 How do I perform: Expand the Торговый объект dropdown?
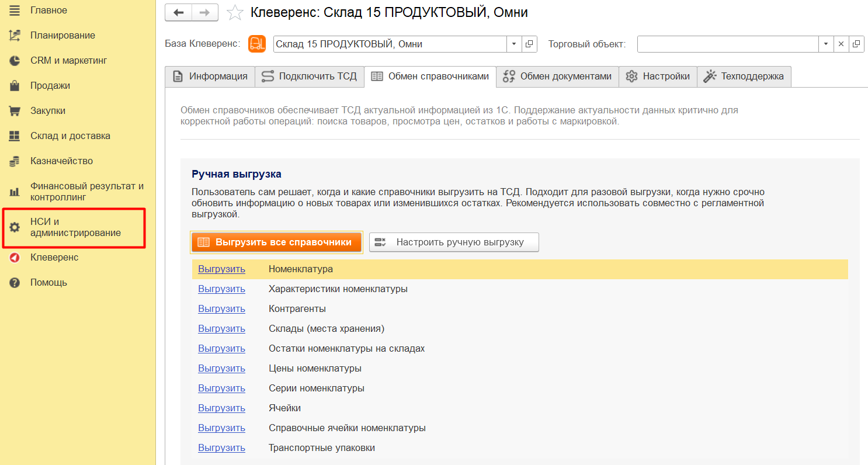coord(826,44)
